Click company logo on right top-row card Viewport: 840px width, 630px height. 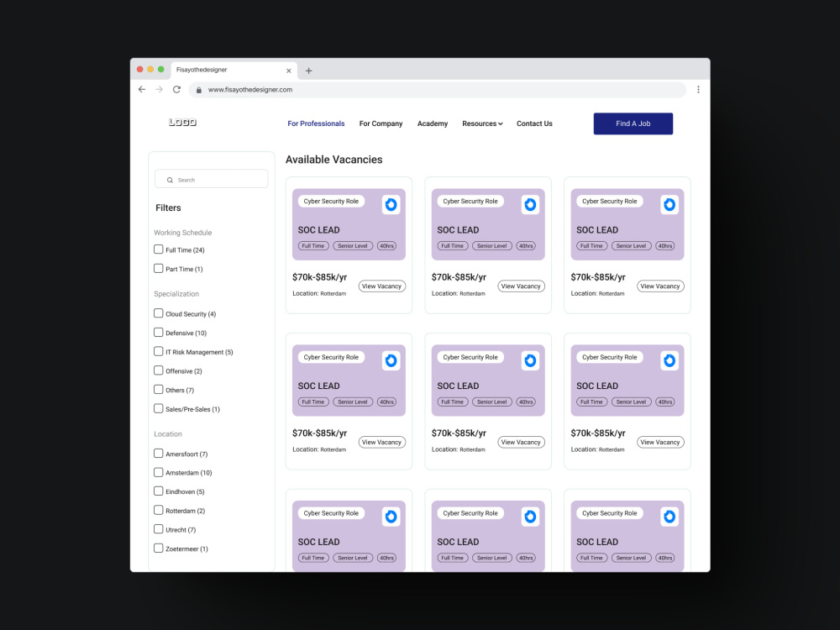click(669, 205)
